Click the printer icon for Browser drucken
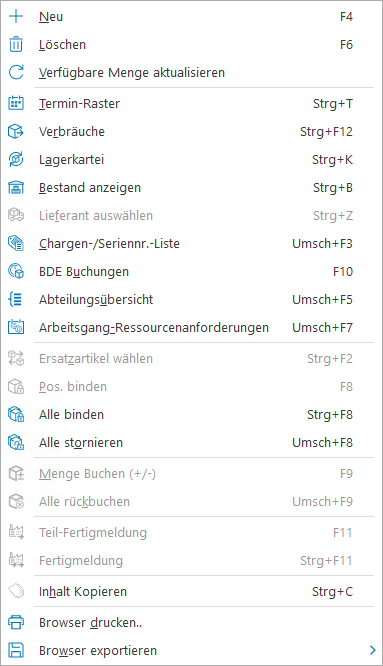 point(16,623)
